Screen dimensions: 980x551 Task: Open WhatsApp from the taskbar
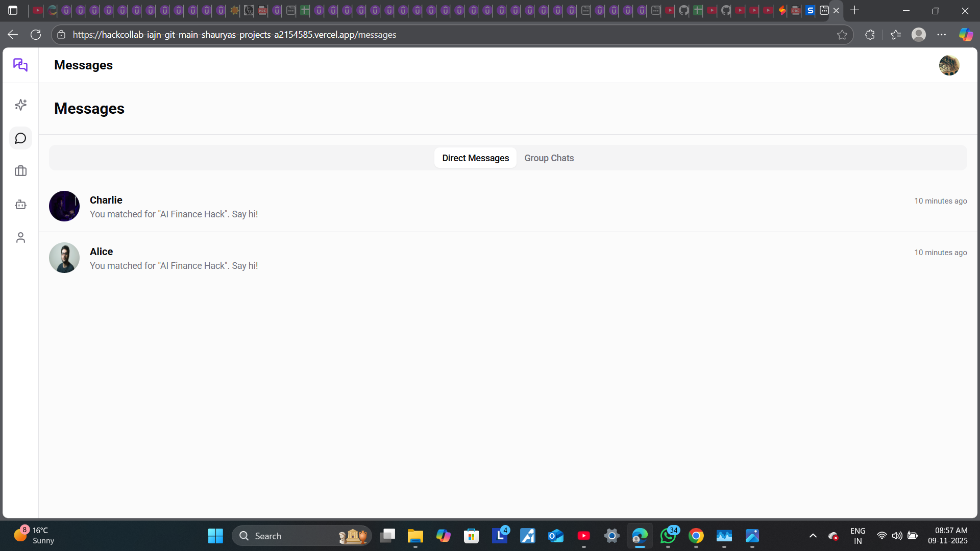pyautogui.click(x=669, y=536)
